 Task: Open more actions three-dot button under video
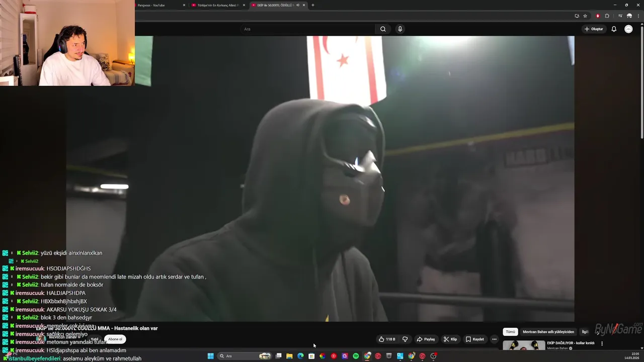click(x=494, y=339)
